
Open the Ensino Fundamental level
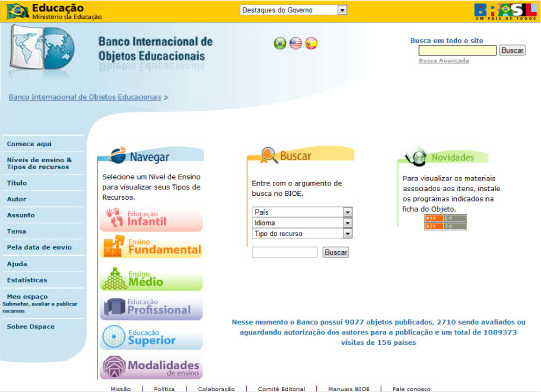(x=151, y=246)
